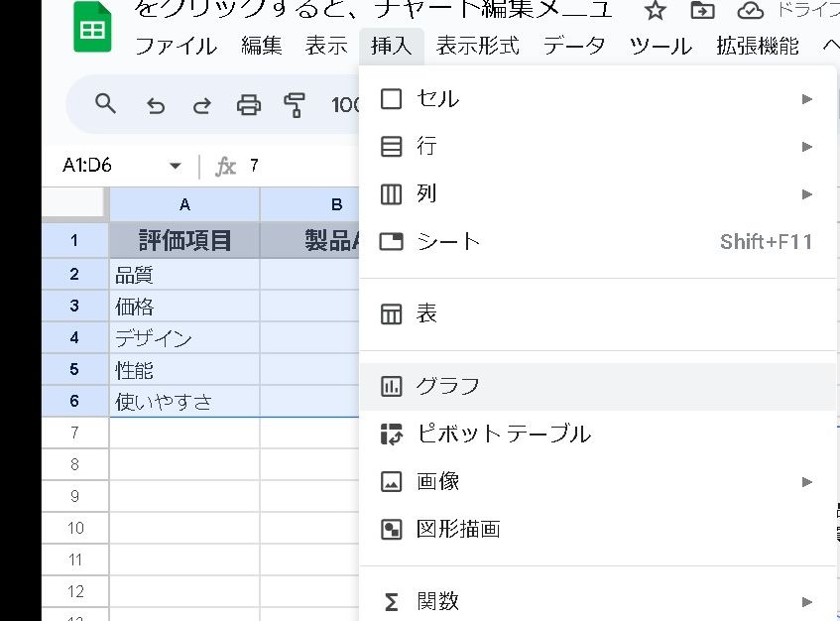Undo the last action
This screenshot has width=840, height=621.
pyautogui.click(x=156, y=104)
